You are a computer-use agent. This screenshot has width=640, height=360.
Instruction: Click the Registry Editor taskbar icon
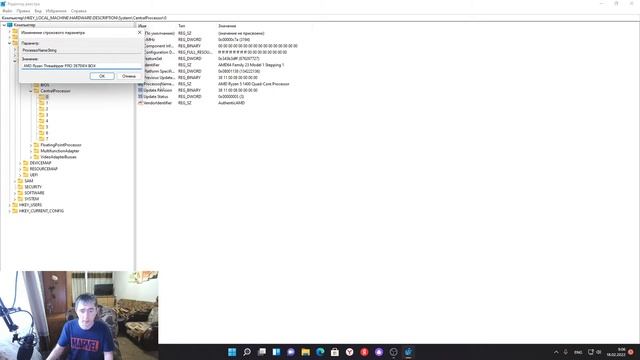408,352
